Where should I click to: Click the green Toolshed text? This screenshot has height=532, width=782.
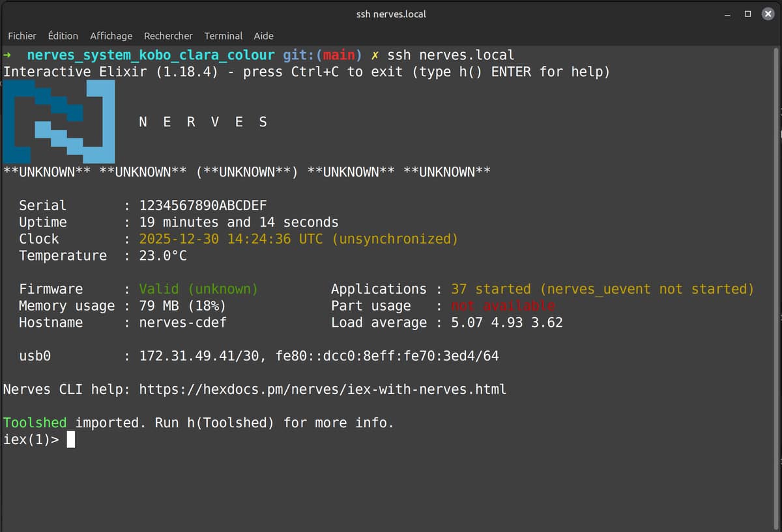pos(35,423)
